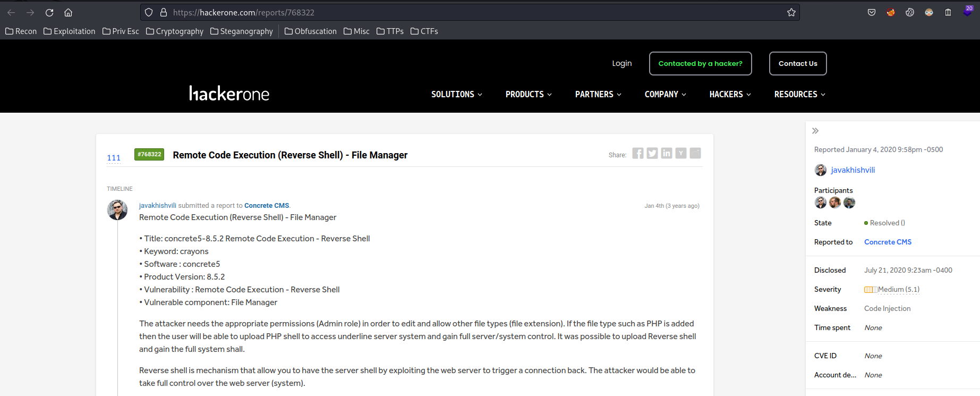Share the report on LinkedIn
The width and height of the screenshot is (980, 396).
click(x=667, y=153)
